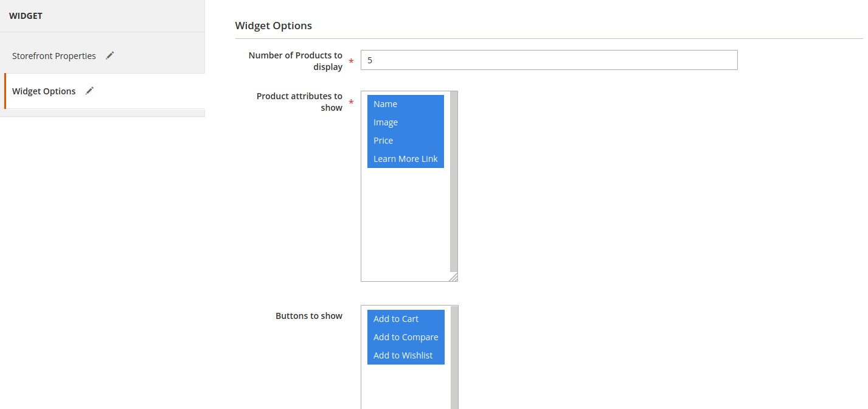This screenshot has height=409, width=868.
Task: Grab the resize handle of Product attributes list
Action: pos(453,277)
